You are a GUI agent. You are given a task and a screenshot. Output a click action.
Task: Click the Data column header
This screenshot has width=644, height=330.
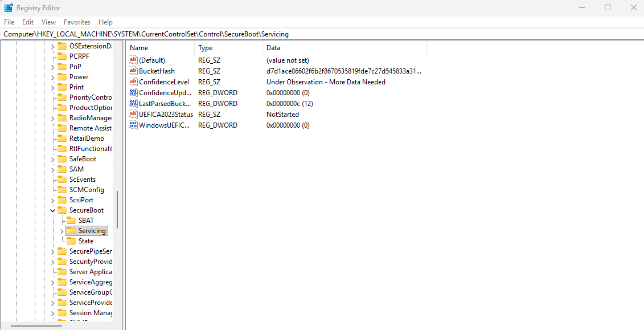273,48
